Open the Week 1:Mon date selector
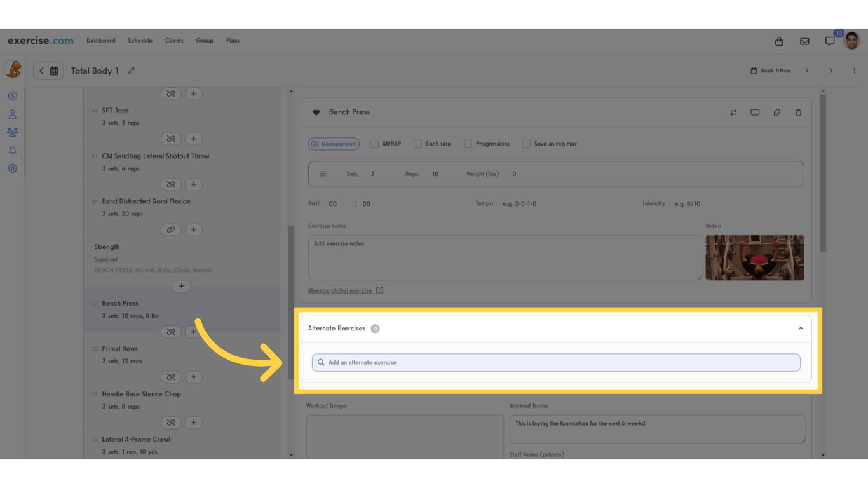Screen dimensions: 868x488 770,71
